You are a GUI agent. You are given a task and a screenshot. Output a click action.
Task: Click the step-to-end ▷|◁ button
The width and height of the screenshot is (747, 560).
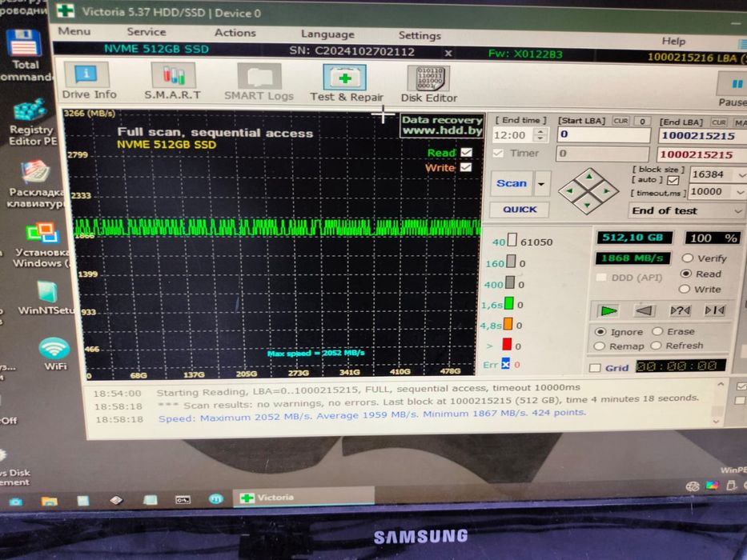tap(715, 310)
